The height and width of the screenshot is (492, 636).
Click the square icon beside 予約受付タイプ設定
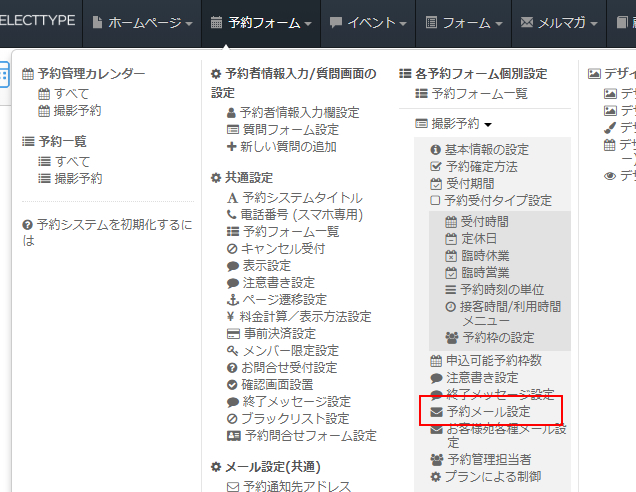436,200
